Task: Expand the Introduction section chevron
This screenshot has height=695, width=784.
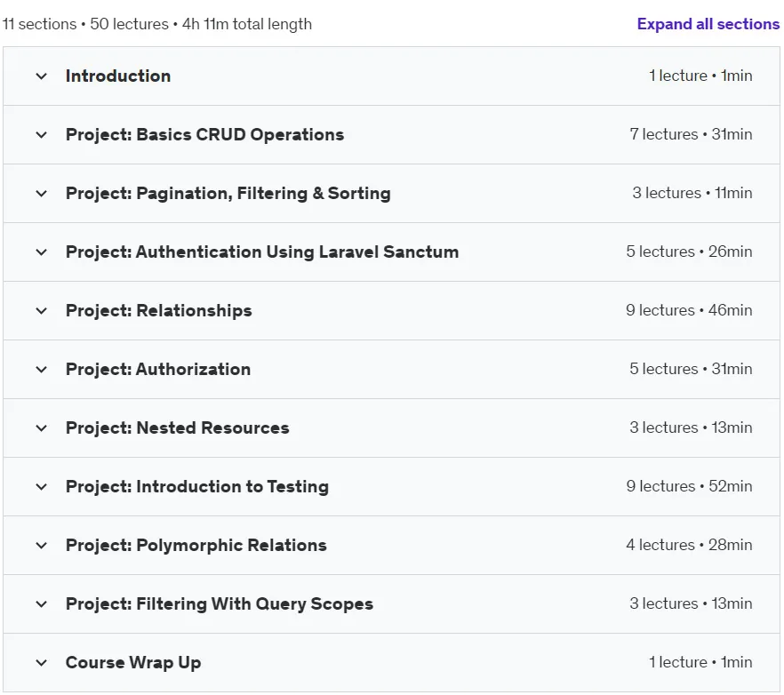Action: [42, 76]
